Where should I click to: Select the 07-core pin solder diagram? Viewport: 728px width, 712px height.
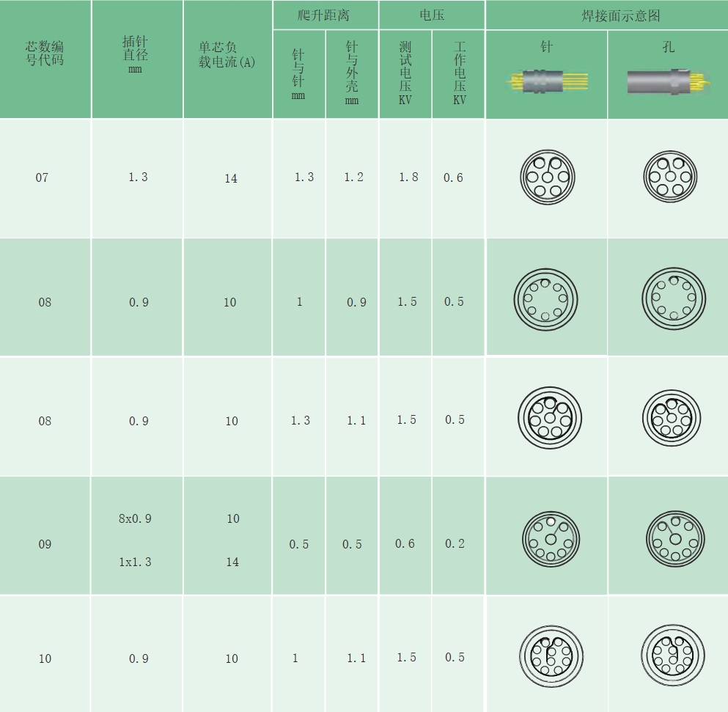[546, 177]
